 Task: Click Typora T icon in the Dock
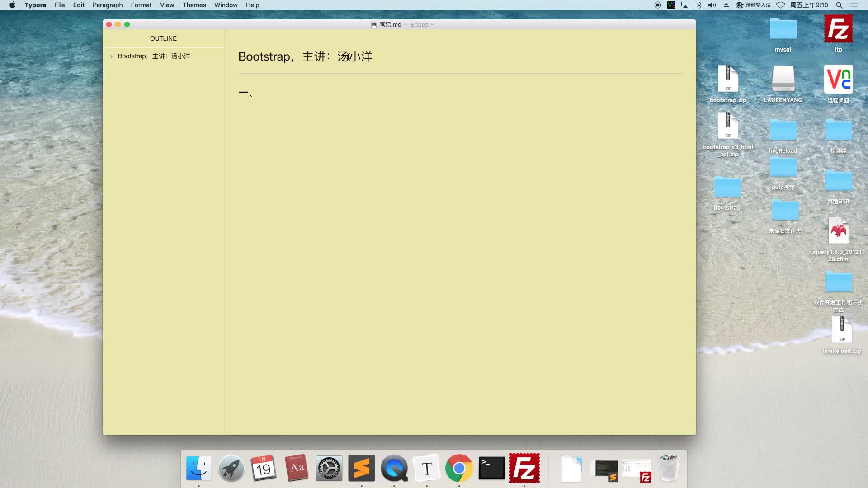[x=426, y=468]
